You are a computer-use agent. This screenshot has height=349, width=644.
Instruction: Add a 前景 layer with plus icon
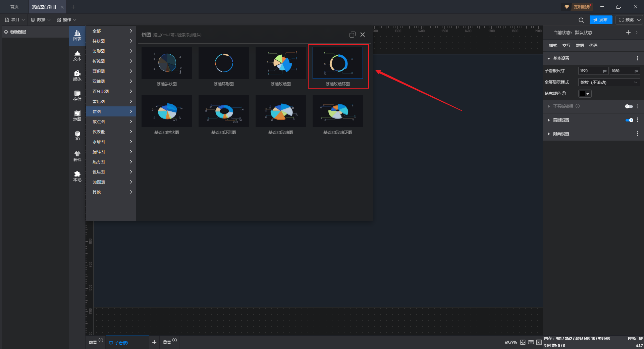tap(101, 340)
